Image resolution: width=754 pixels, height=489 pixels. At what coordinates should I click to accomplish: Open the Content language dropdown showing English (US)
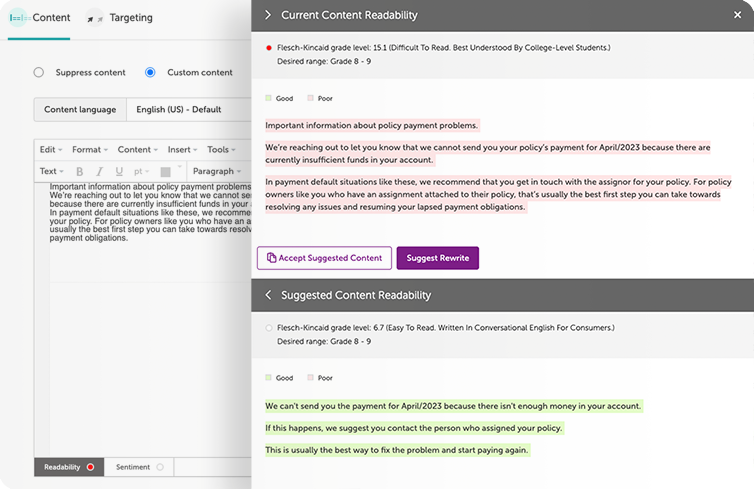pyautogui.click(x=188, y=110)
